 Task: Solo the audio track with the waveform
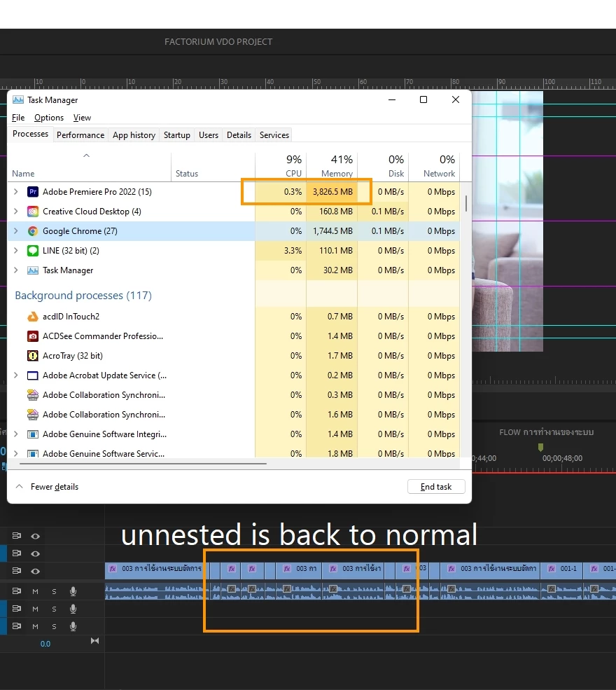point(54,591)
